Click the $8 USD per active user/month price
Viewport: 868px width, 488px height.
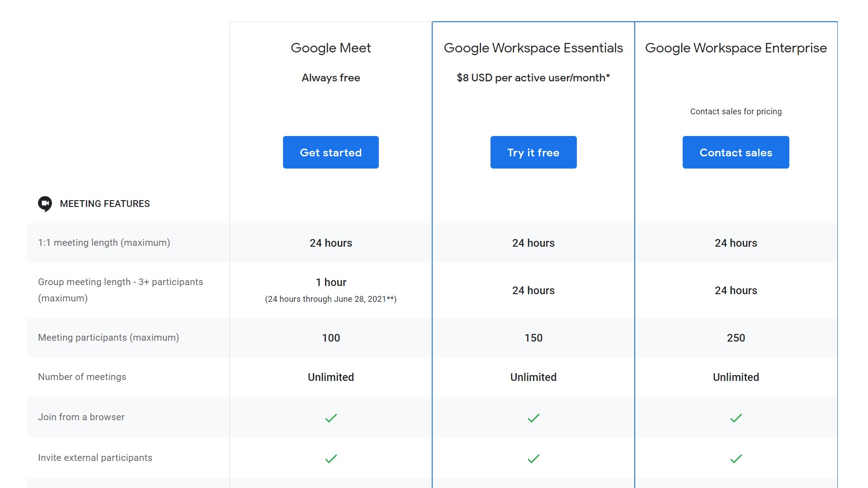(533, 78)
